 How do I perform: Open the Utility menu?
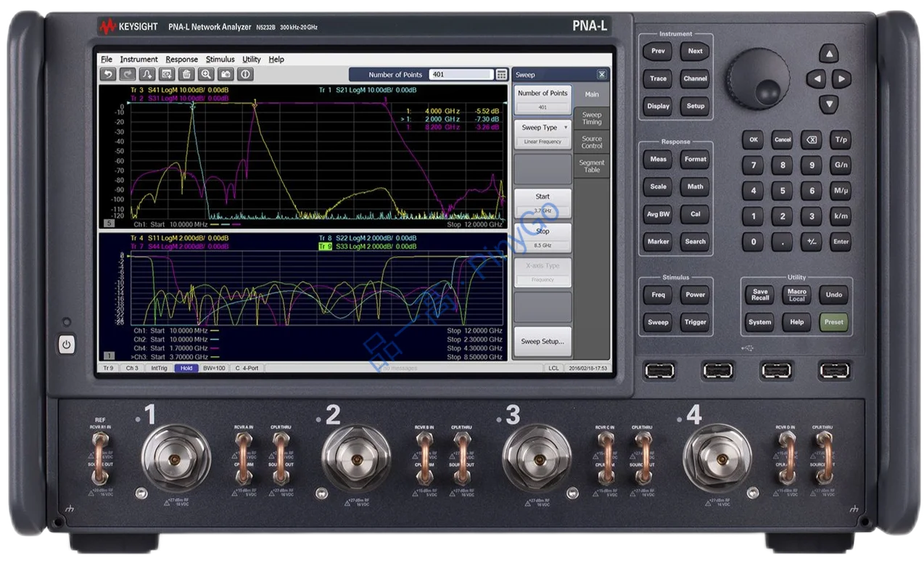(252, 60)
